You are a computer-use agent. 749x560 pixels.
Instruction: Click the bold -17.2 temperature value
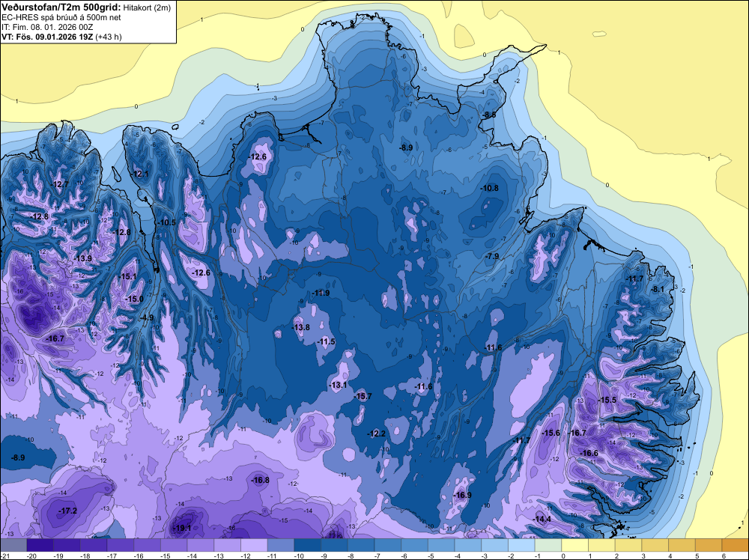67,511
